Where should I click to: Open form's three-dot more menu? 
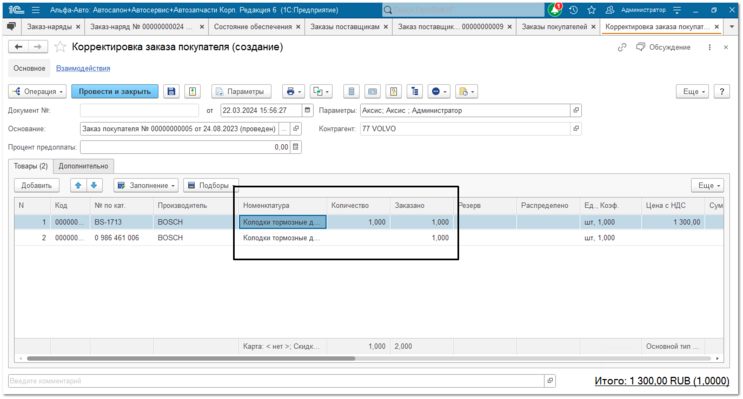(709, 47)
